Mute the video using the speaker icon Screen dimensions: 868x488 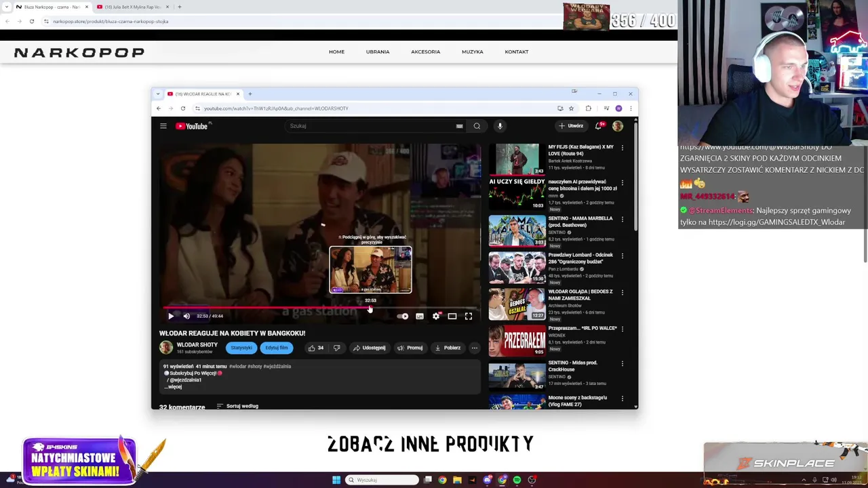[x=186, y=316]
